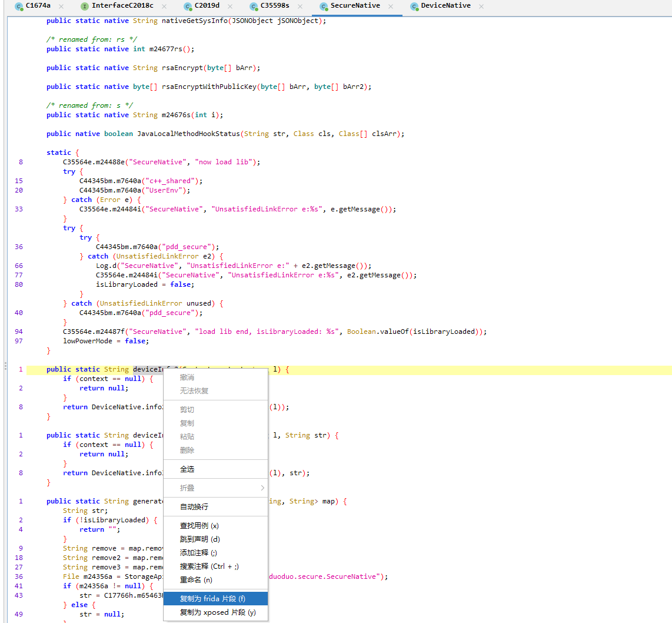Image resolution: width=672 pixels, height=623 pixels.
Task: Click the class icon on the C2019d tab
Action: (x=188, y=6)
